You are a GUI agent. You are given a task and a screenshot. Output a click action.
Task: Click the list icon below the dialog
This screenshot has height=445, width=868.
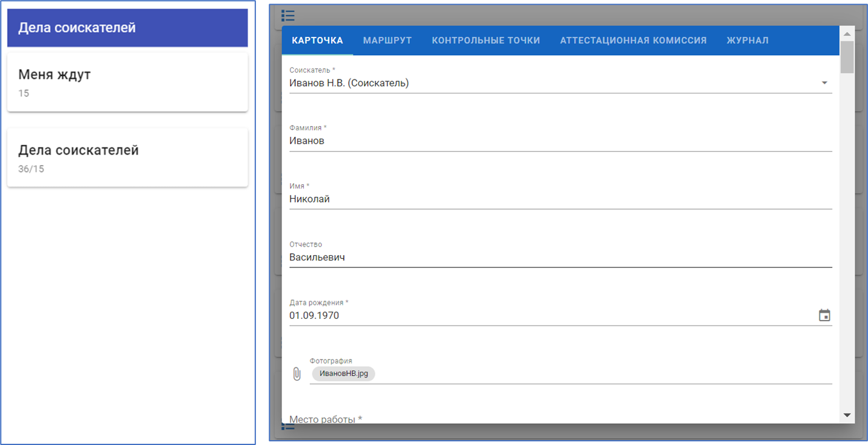(x=288, y=427)
